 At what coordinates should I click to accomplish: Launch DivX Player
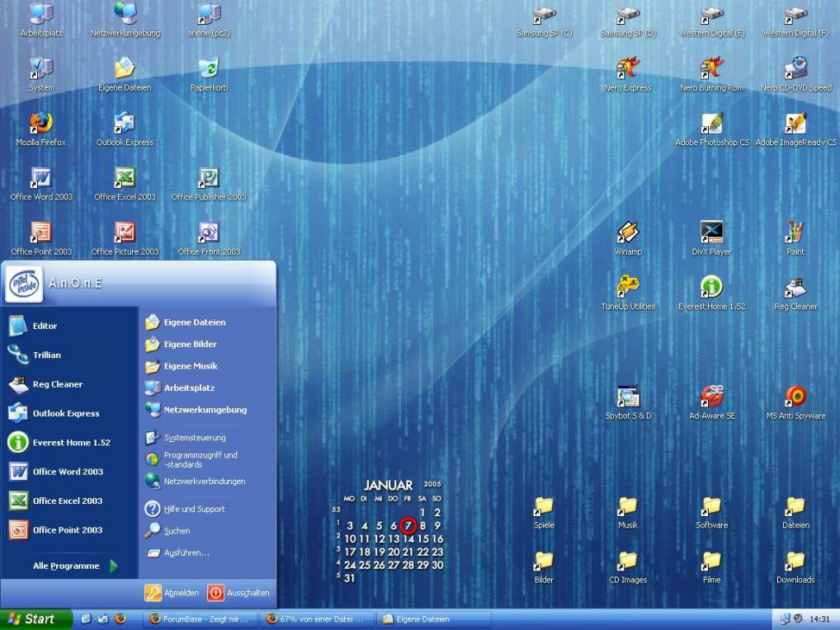(x=711, y=238)
